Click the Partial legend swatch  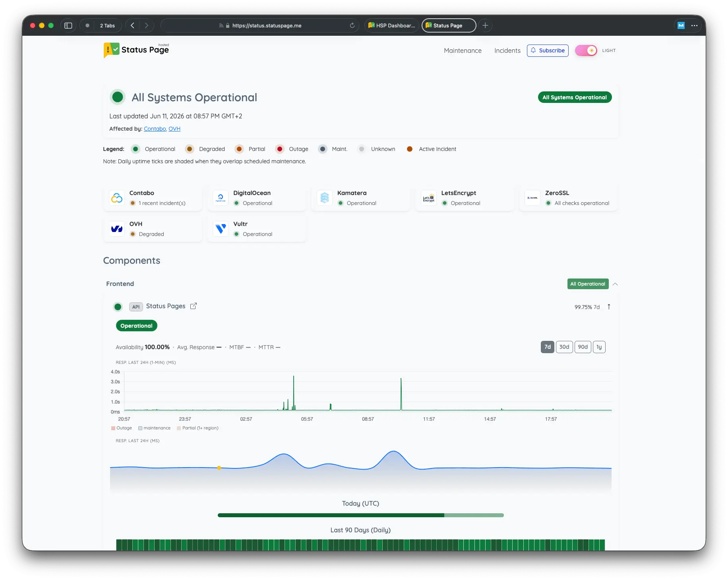click(239, 149)
